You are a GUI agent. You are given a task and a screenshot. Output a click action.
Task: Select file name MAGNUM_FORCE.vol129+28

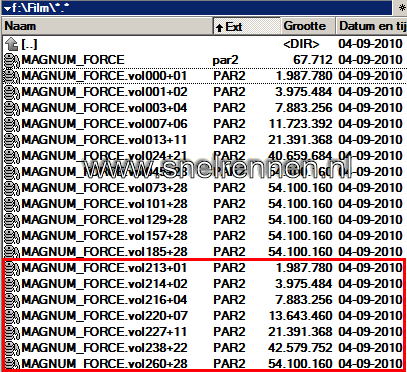[x=104, y=220]
